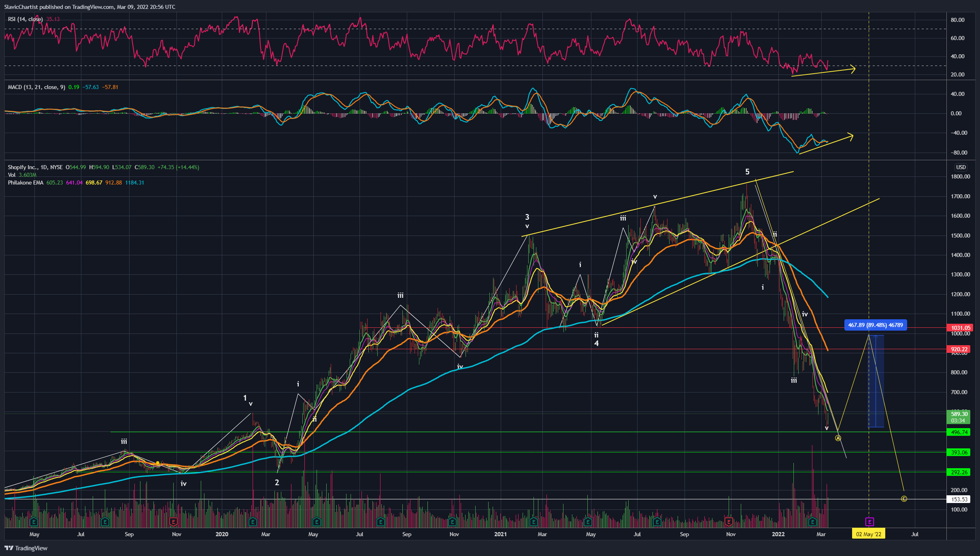Click the wave 5 label at chart peak

[x=747, y=172]
